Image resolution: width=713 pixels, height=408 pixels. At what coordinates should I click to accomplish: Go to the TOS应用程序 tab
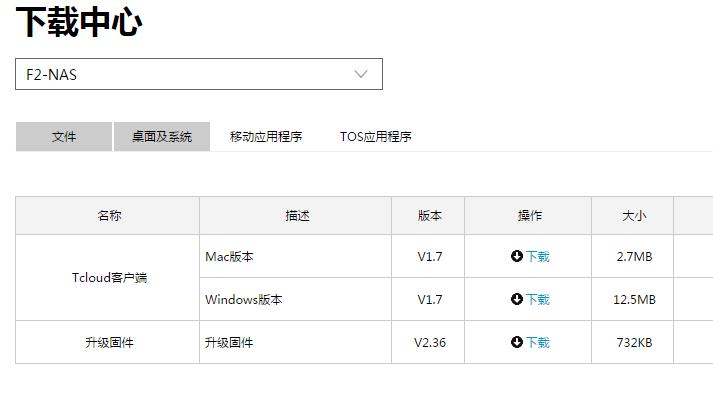(x=375, y=137)
